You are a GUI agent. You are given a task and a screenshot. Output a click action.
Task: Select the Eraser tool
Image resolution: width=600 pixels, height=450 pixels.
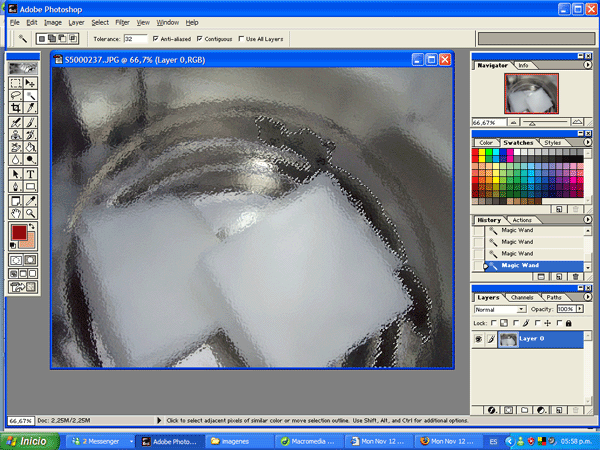click(x=16, y=147)
